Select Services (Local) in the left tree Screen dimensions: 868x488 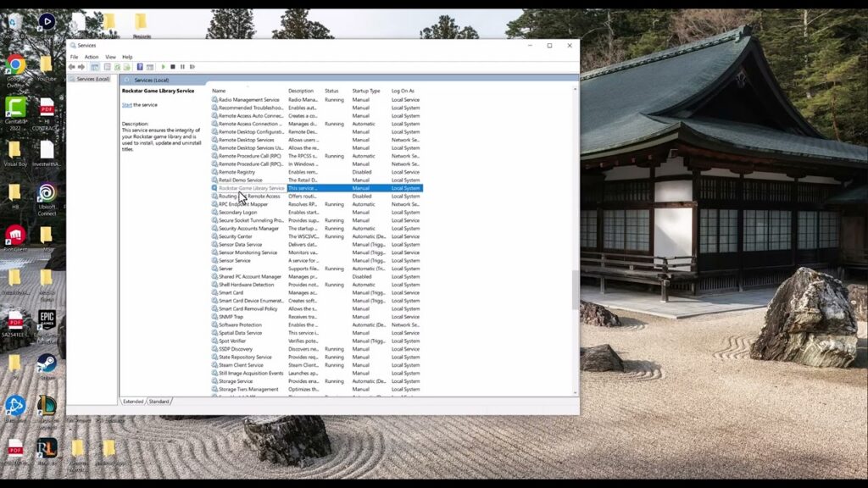93,79
